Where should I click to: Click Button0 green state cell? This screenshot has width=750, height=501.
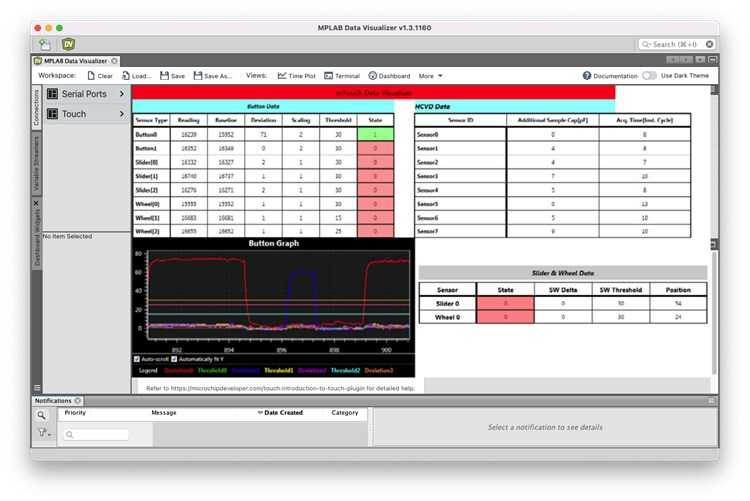tap(375, 134)
